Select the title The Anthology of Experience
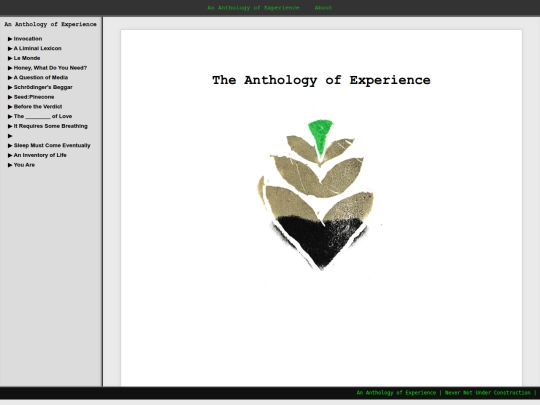The height and width of the screenshot is (405, 540). (321, 80)
